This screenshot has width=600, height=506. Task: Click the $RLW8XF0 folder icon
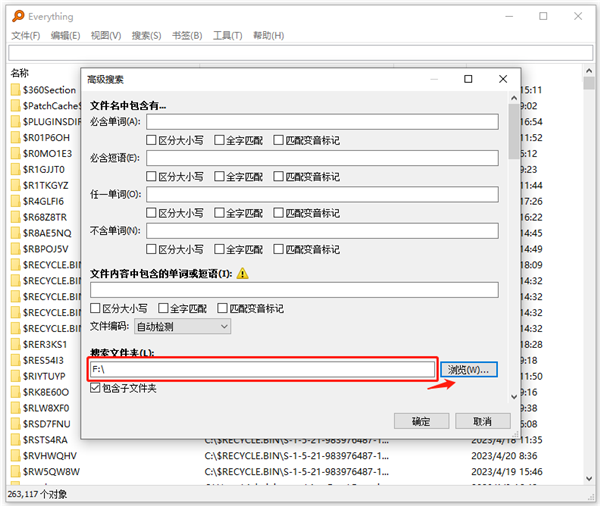(x=15, y=408)
